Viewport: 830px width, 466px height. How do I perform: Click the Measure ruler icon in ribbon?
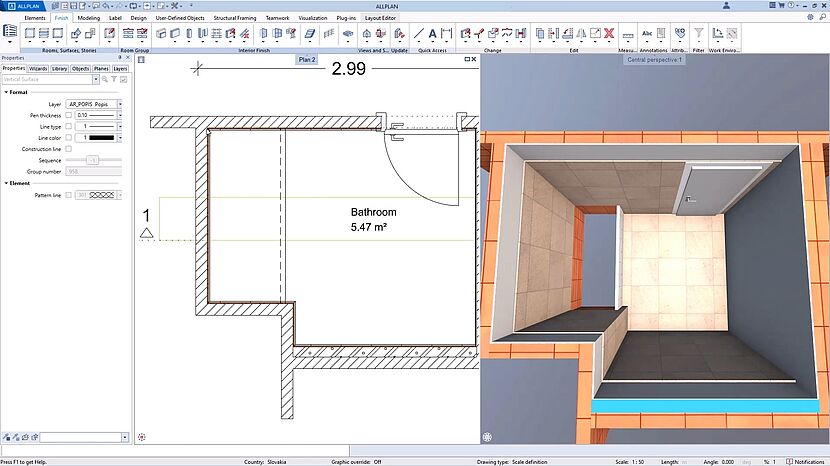click(x=628, y=34)
